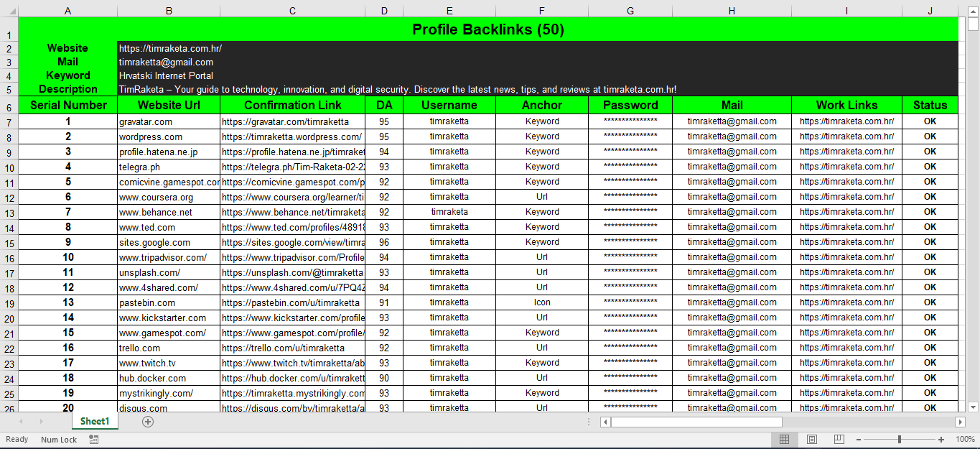Open Page Break Preview
This screenshot has height=449, width=980.
click(x=838, y=439)
